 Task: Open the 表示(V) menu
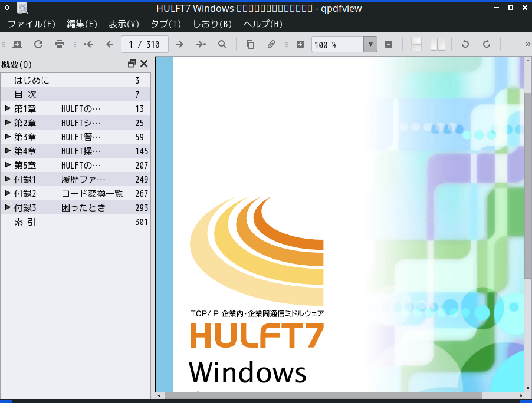pyautogui.click(x=124, y=24)
